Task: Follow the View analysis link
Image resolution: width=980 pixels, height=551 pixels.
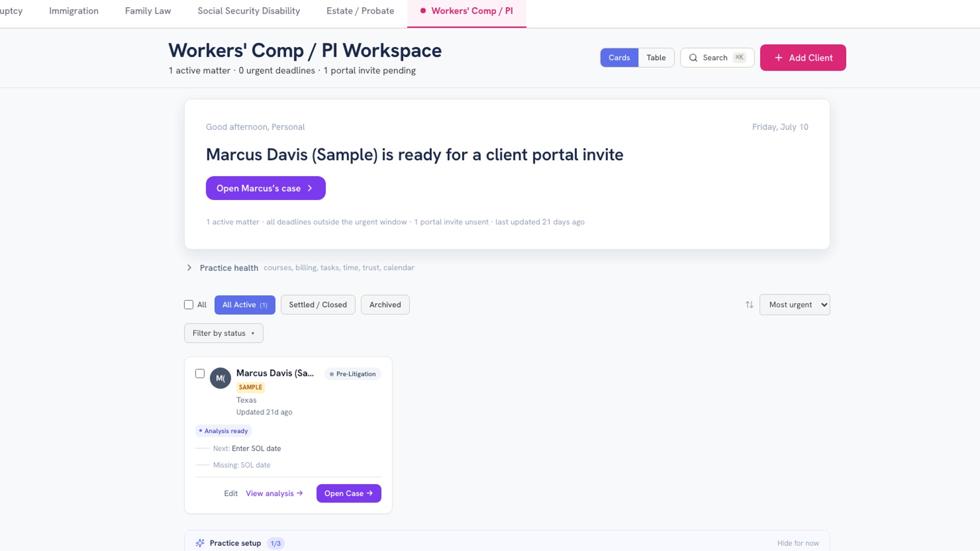Action: click(x=275, y=493)
